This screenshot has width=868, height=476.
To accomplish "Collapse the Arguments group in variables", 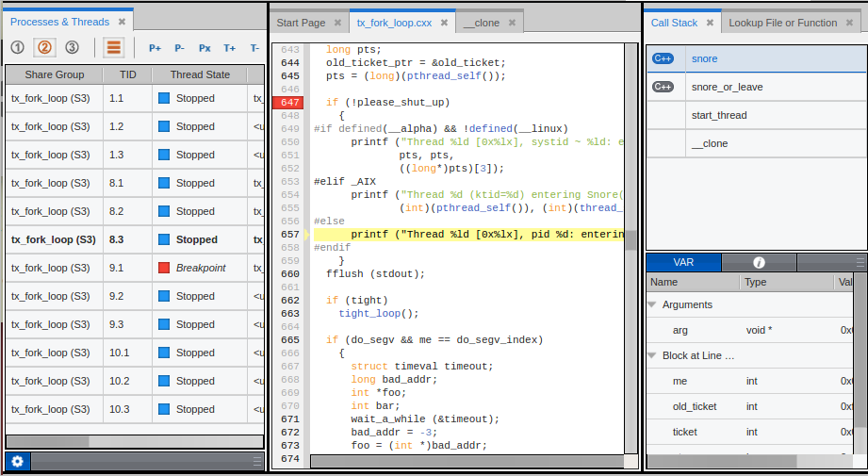I will tap(652, 304).
